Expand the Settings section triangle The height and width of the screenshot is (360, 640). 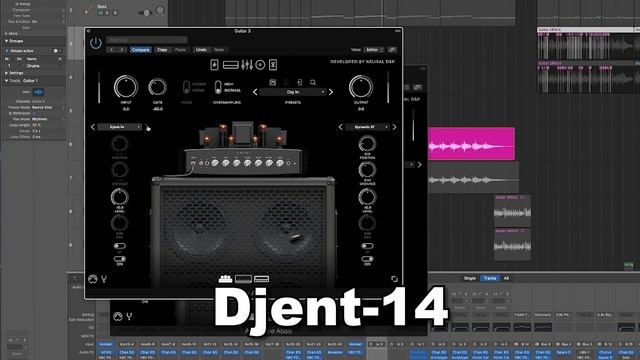7,73
